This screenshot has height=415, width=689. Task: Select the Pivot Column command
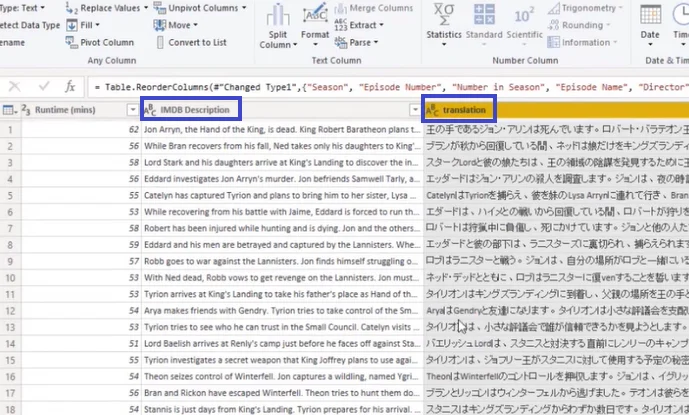[x=100, y=42]
